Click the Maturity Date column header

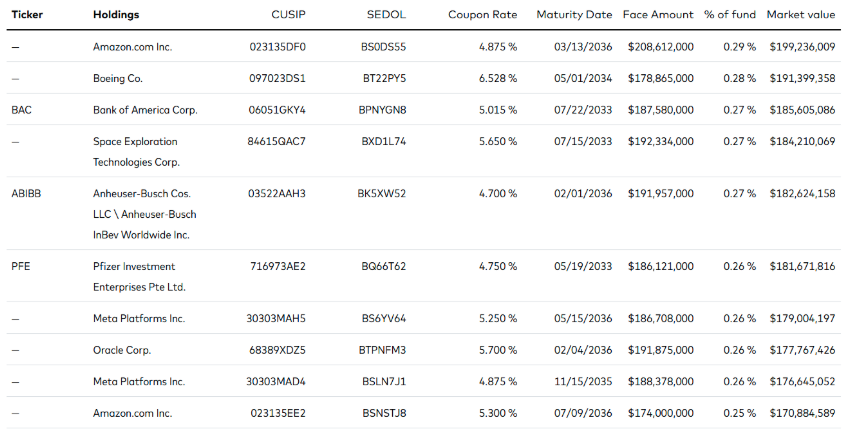574,15
